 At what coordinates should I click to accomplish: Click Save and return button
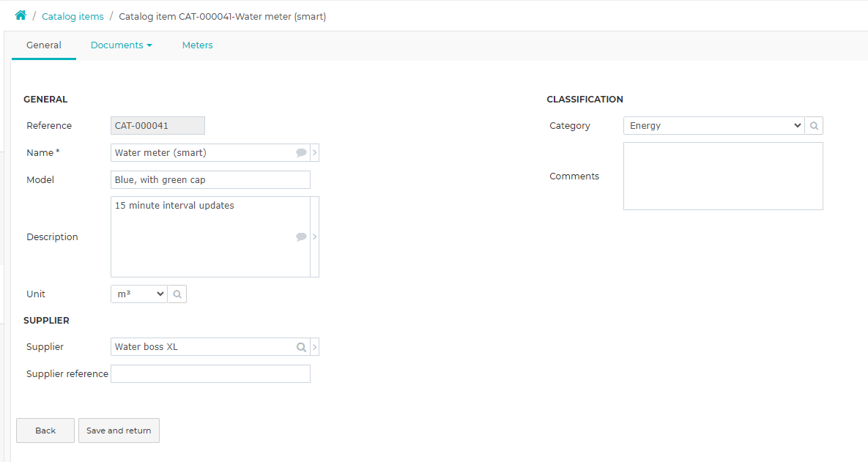click(x=119, y=431)
